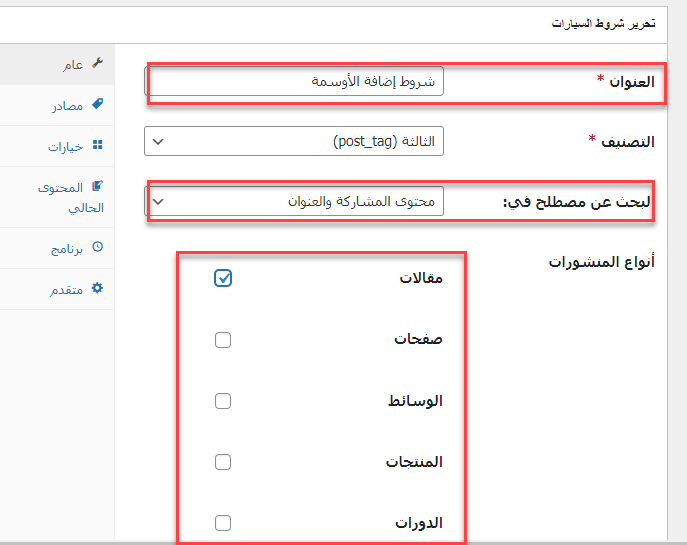Click the صفحات label
This screenshot has width=687, height=545.
pyautogui.click(x=418, y=339)
